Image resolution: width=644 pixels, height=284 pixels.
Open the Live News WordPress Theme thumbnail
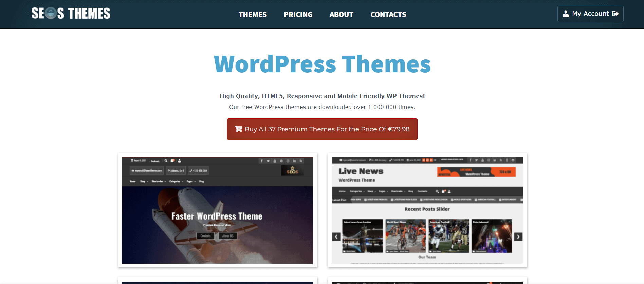[x=427, y=210]
